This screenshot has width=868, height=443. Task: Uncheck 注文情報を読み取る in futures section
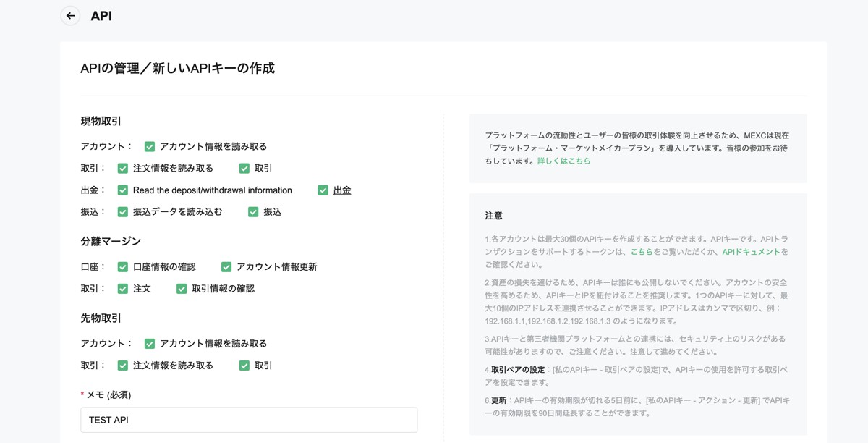click(x=123, y=366)
